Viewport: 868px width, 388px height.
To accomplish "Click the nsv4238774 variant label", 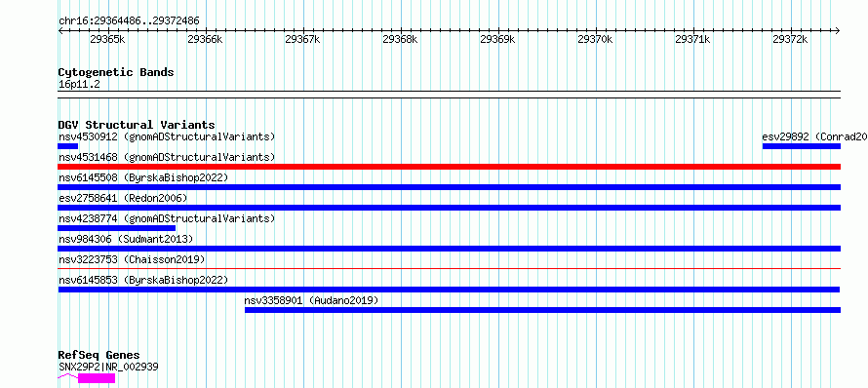I will (x=167, y=218).
